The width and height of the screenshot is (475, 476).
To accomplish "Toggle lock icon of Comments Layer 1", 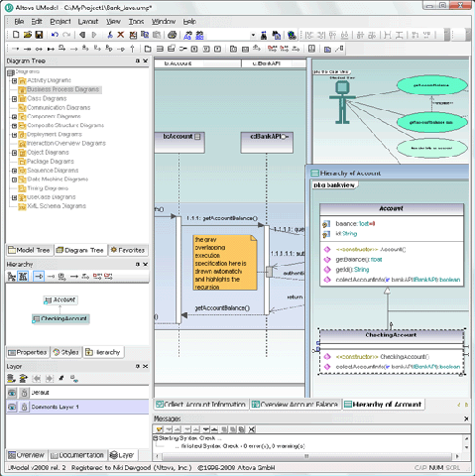I will pos(24,407).
